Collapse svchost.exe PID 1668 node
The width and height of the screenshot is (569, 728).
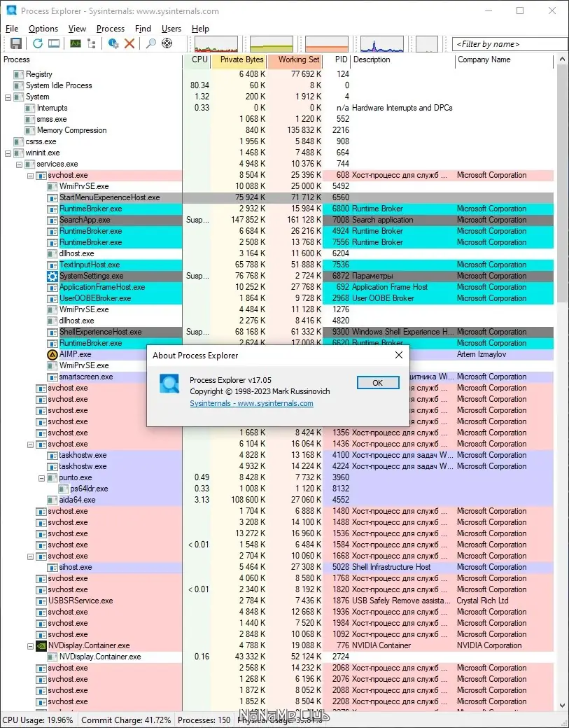30,556
